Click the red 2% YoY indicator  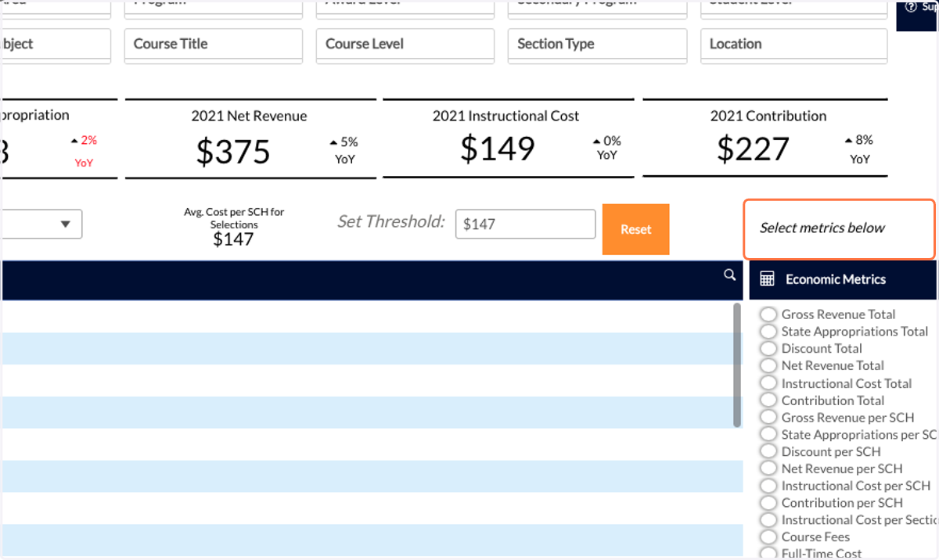coord(84,151)
